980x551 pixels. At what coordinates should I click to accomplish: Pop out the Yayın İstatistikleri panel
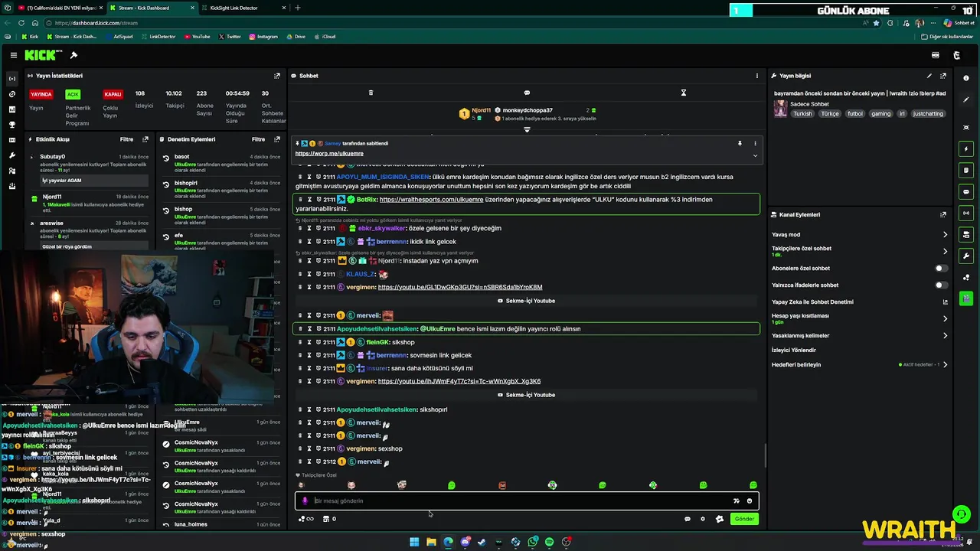pos(277,76)
